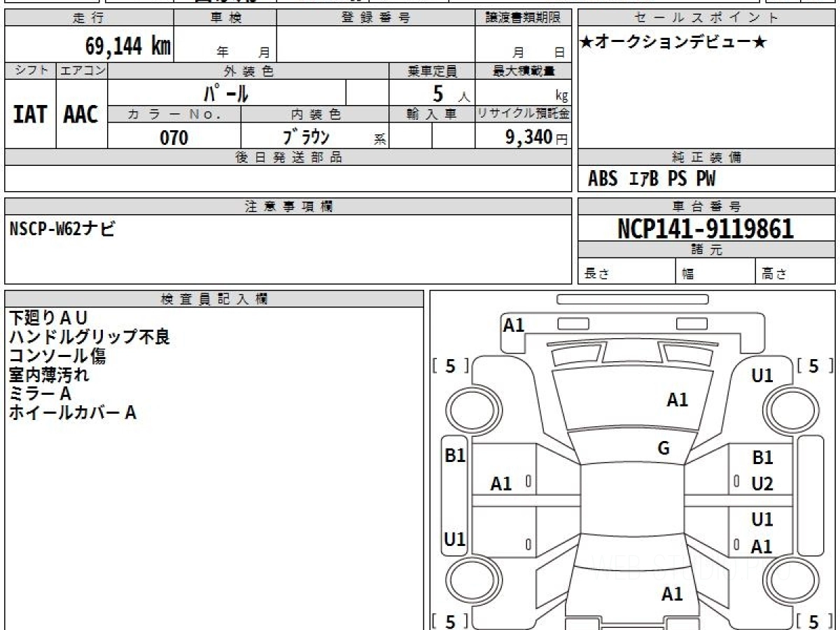This screenshot has width=840, height=630.
Task: Click the 長さ dimension cell
Action: 626,272
